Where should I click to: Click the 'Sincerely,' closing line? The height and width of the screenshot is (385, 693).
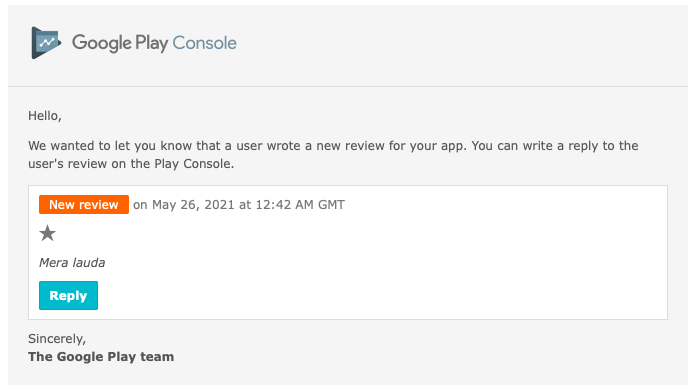pos(57,339)
